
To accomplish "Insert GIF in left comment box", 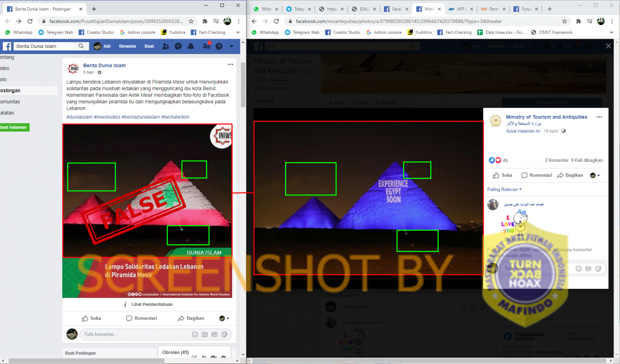I will (x=214, y=334).
